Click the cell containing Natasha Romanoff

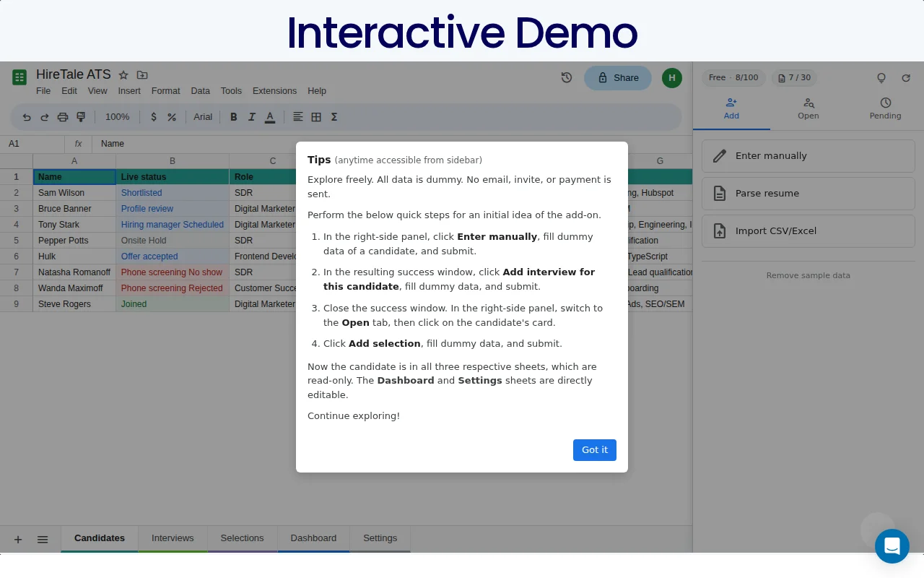pyautogui.click(x=74, y=272)
